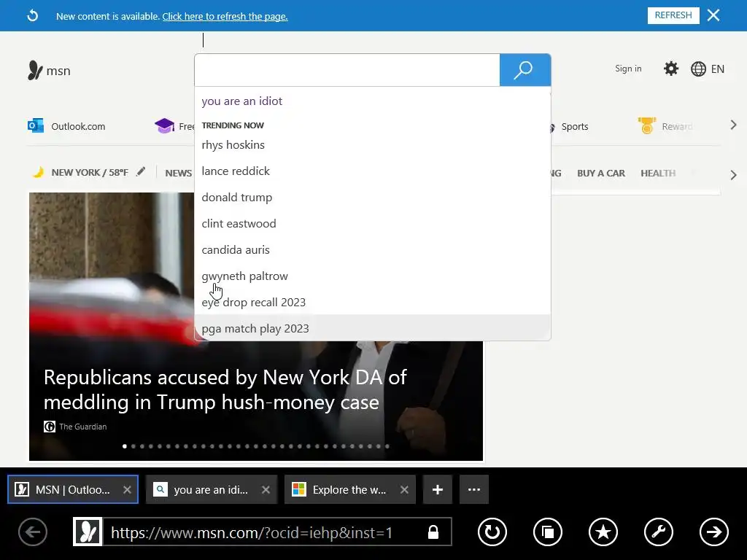Screen dimensions: 747x560
Task: Click the blue search magnifier button
Action: pyautogui.click(x=525, y=70)
